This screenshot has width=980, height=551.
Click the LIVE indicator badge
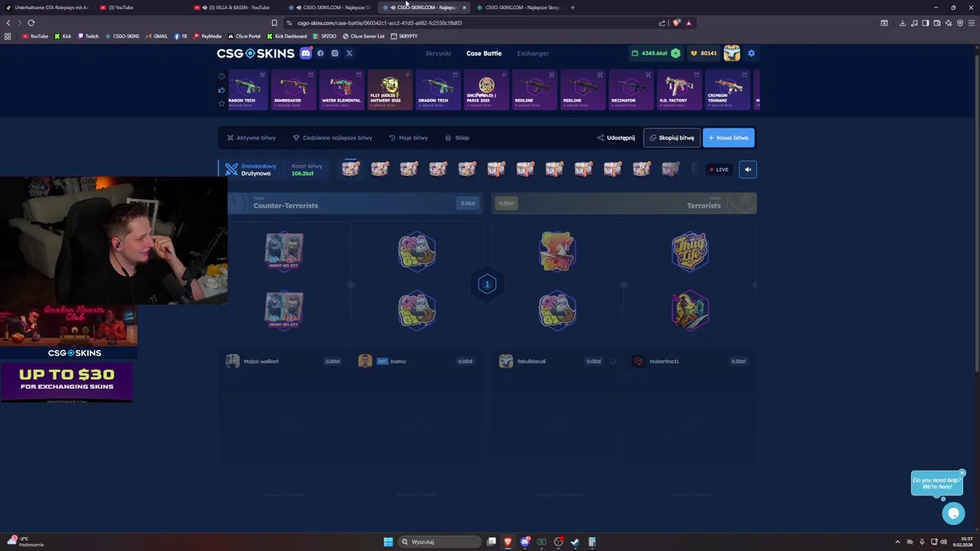719,169
